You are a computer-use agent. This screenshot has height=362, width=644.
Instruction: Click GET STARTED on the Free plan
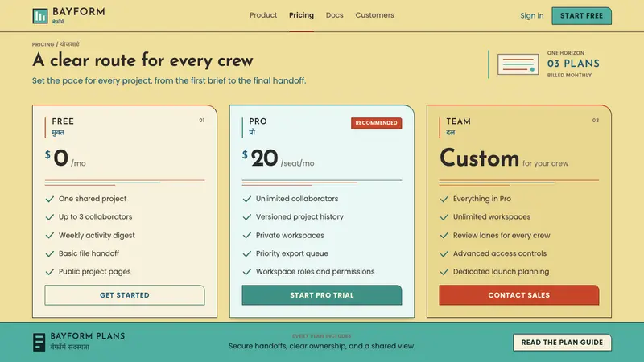[x=125, y=295]
